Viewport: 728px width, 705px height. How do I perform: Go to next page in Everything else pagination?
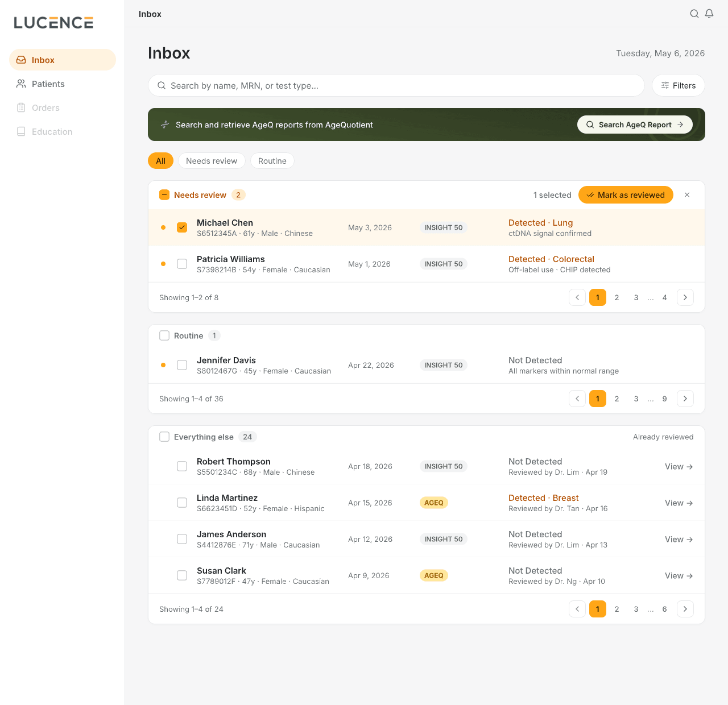pyautogui.click(x=685, y=609)
